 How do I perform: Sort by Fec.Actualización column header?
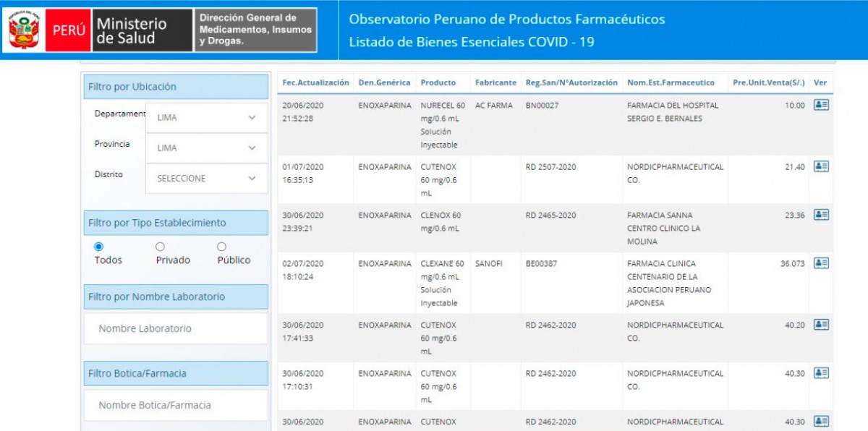pyautogui.click(x=315, y=82)
